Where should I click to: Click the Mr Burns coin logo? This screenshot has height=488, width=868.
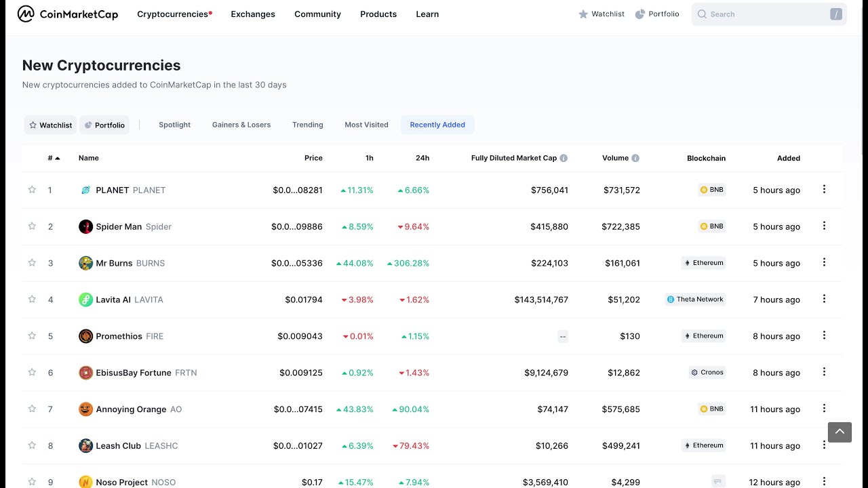click(85, 263)
